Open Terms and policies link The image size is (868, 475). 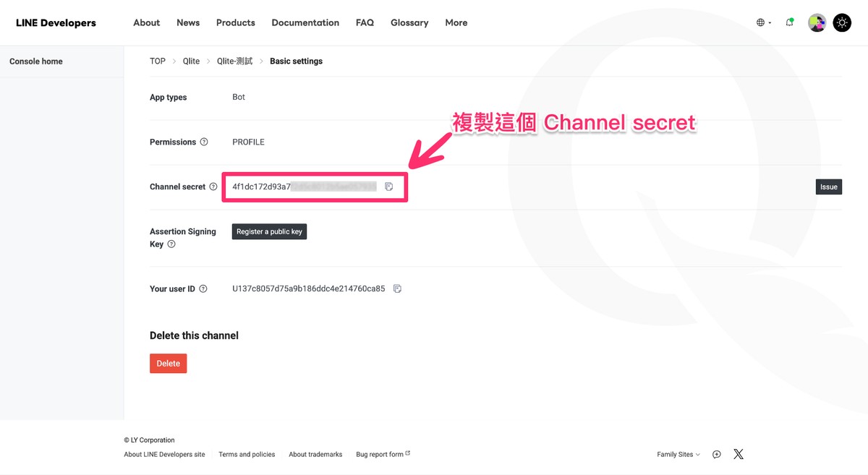click(x=247, y=454)
